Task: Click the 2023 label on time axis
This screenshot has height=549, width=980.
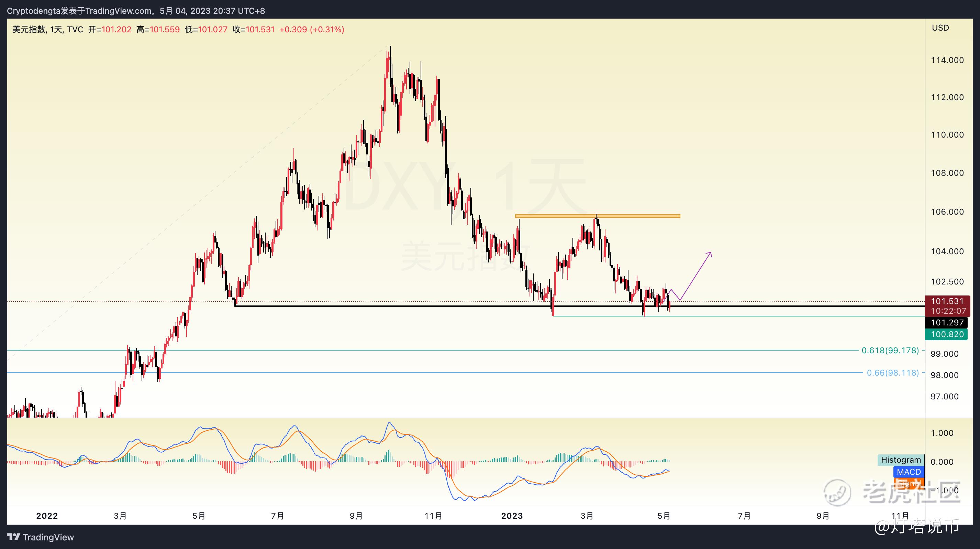Action: pyautogui.click(x=512, y=516)
